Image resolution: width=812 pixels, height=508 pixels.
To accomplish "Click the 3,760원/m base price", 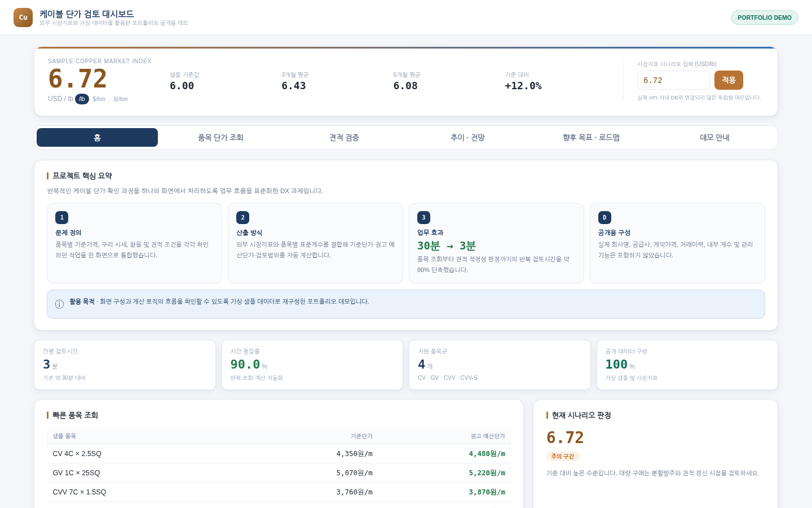I will coord(355,492).
